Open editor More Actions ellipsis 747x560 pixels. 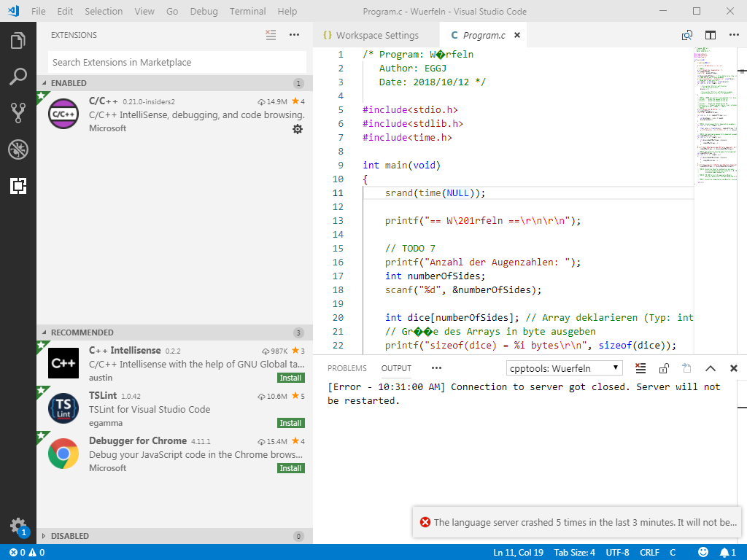point(734,35)
